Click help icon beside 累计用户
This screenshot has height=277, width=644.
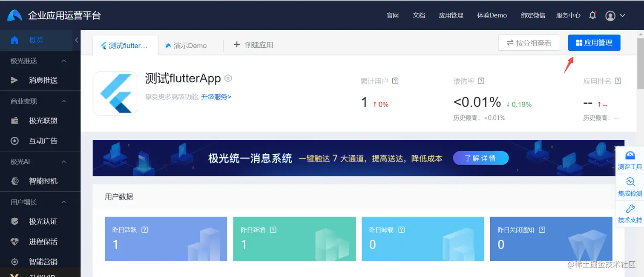[395, 81]
